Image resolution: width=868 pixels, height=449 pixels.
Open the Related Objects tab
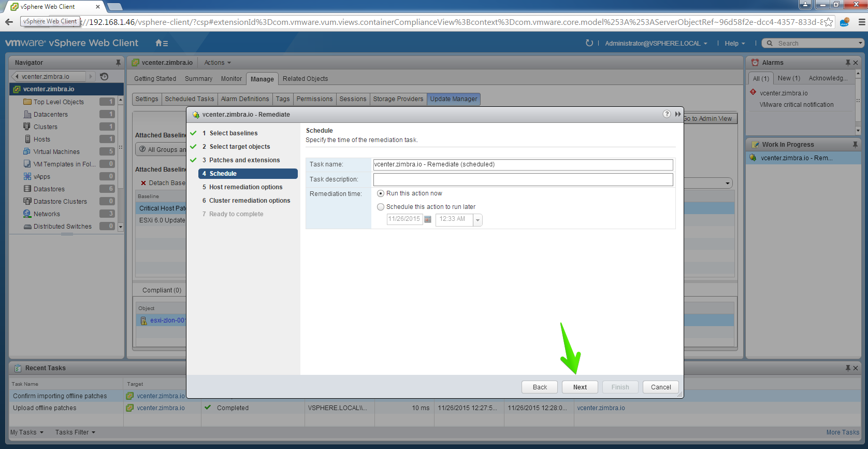coord(305,79)
